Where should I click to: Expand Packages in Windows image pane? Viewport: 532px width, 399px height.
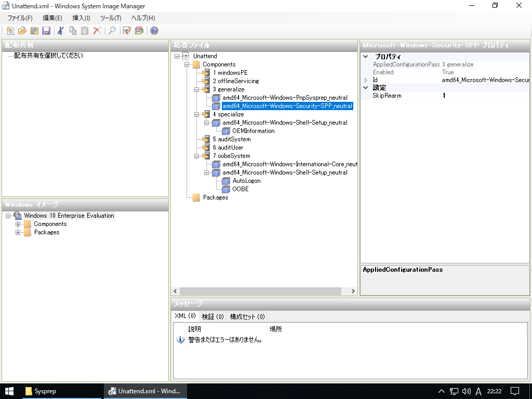[18, 232]
